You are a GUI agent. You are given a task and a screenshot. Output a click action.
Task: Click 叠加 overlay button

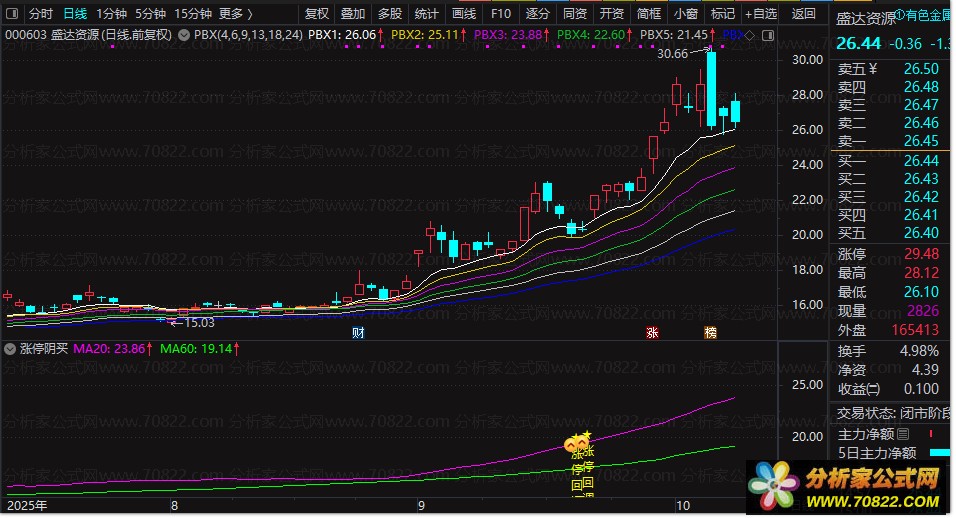point(353,13)
